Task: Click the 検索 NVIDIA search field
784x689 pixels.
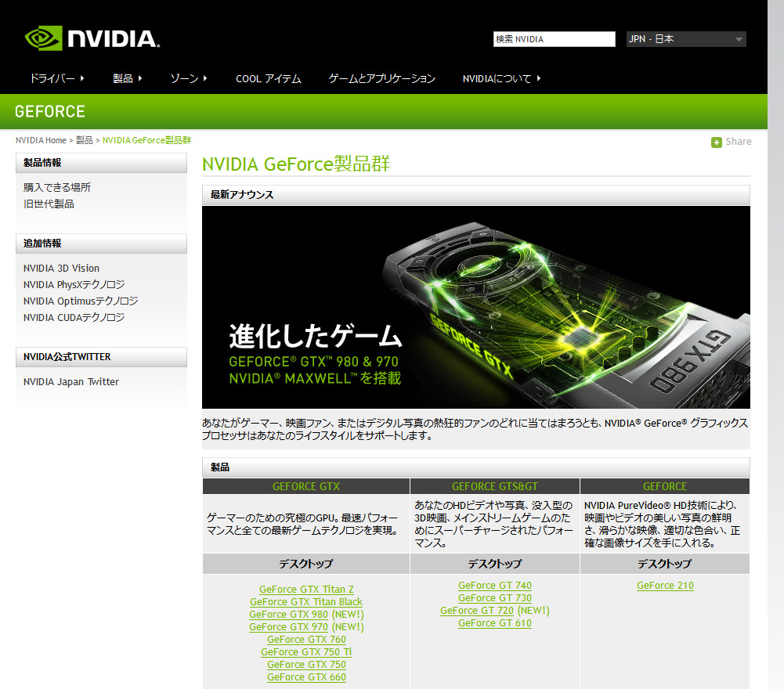Action: point(554,39)
